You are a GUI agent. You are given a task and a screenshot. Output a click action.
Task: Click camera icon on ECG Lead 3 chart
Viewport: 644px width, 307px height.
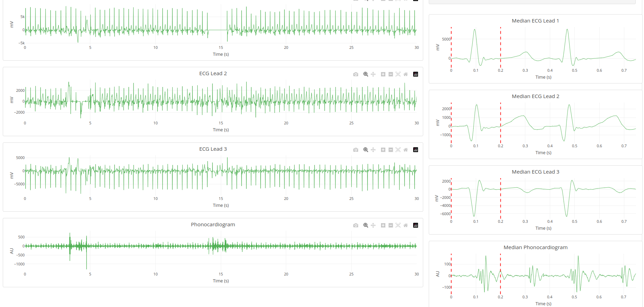coord(356,150)
